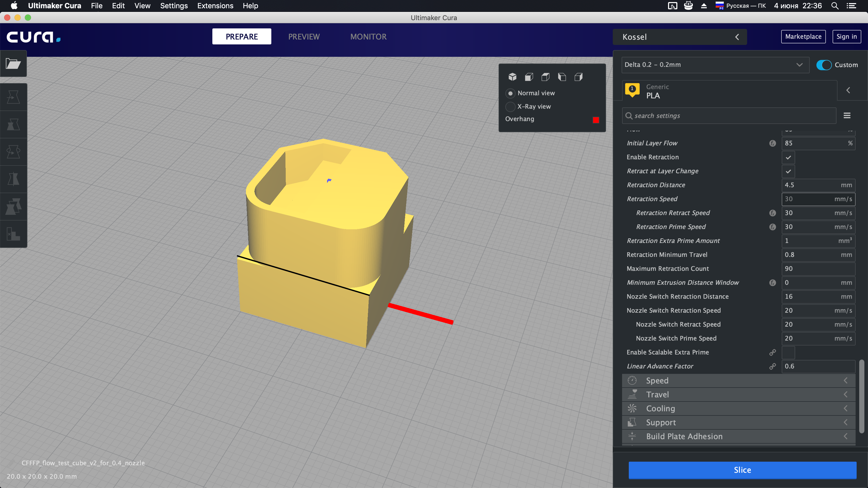Open file with the folder icon
The image size is (868, 488).
pyautogui.click(x=13, y=64)
